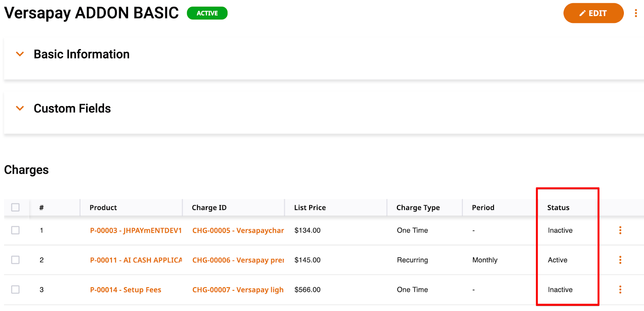This screenshot has width=644, height=311.
Task: Open row actions menu for CHG-00007
Action: [620, 290]
